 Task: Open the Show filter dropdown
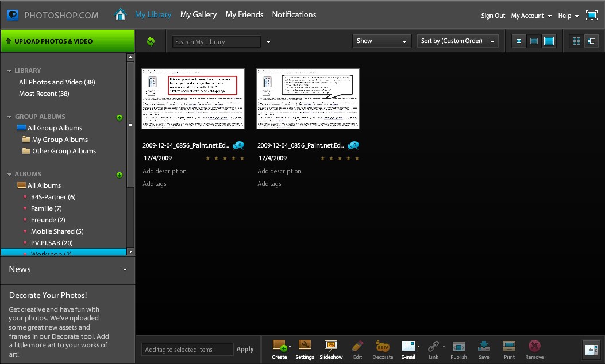point(382,41)
